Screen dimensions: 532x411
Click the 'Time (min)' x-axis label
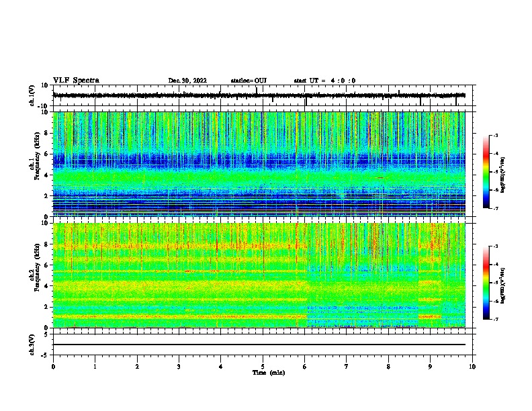click(x=269, y=373)
